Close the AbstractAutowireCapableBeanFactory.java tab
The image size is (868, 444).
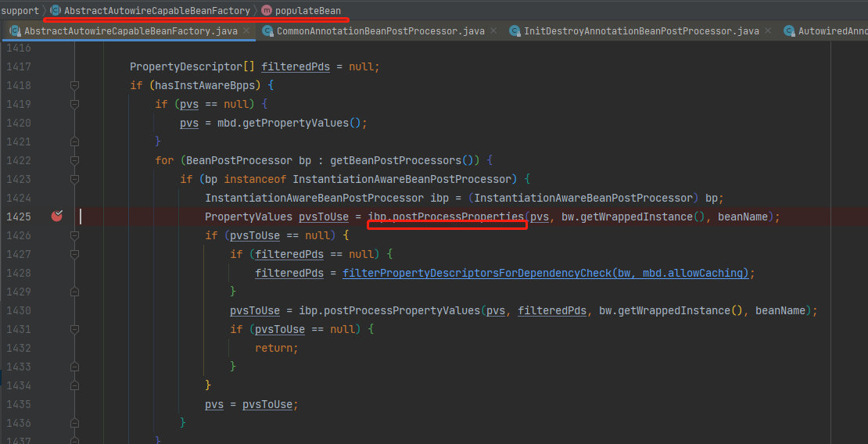coord(246,31)
